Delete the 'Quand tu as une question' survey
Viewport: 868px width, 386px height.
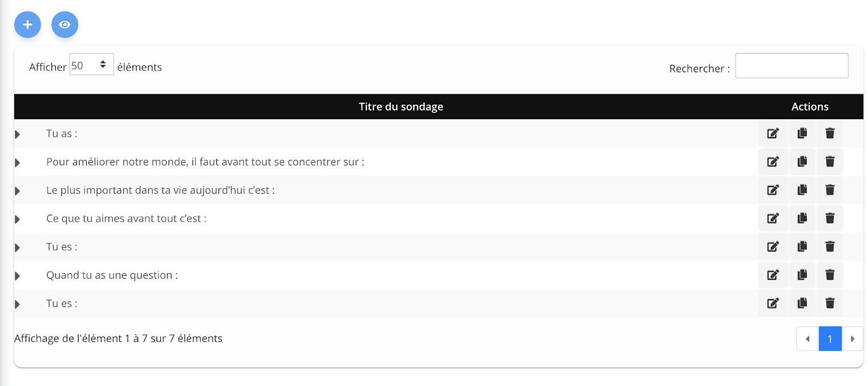(830, 275)
